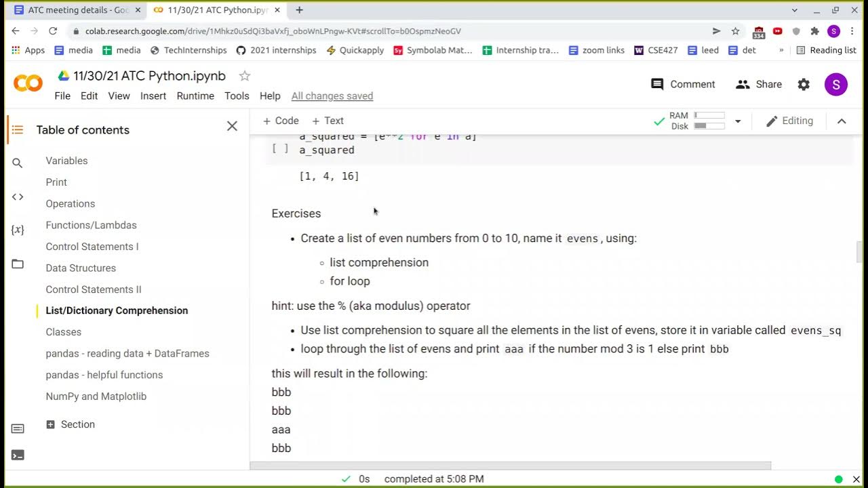Viewport: 868px width, 488px height.
Task: Open the Reading list
Action: point(826,50)
